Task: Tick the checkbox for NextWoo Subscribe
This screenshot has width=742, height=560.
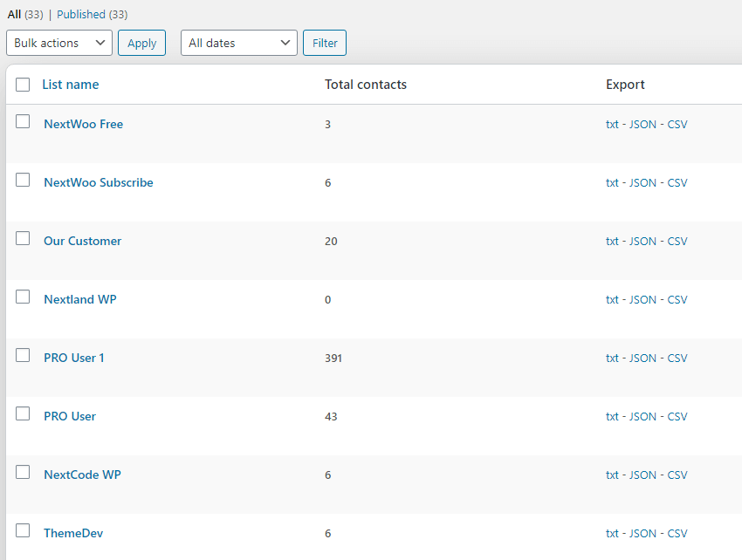Action: [x=23, y=180]
